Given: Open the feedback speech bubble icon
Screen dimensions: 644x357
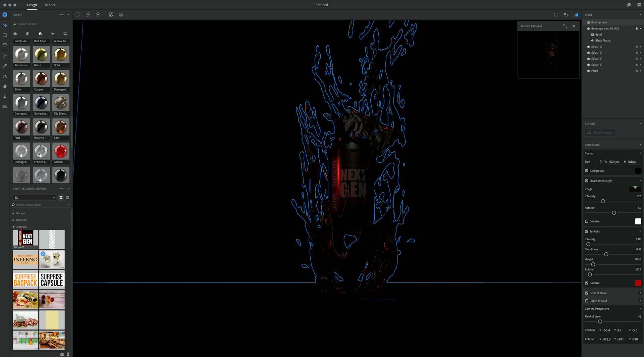Looking at the screenshot, I should pos(639,5).
